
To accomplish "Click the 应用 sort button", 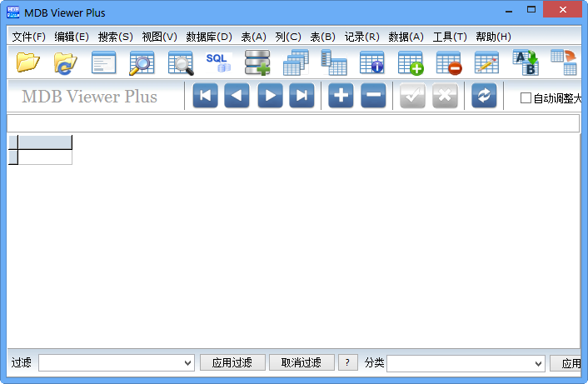I will click(566, 363).
